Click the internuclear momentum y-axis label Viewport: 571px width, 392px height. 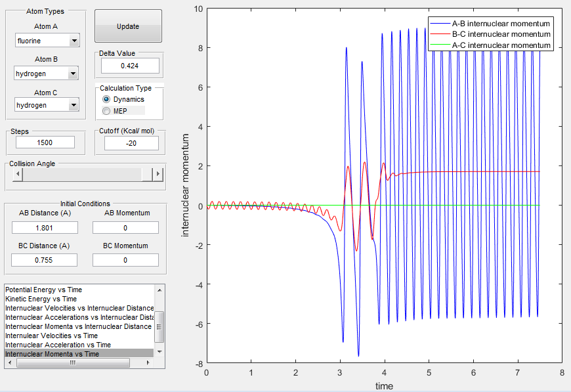tap(185, 185)
